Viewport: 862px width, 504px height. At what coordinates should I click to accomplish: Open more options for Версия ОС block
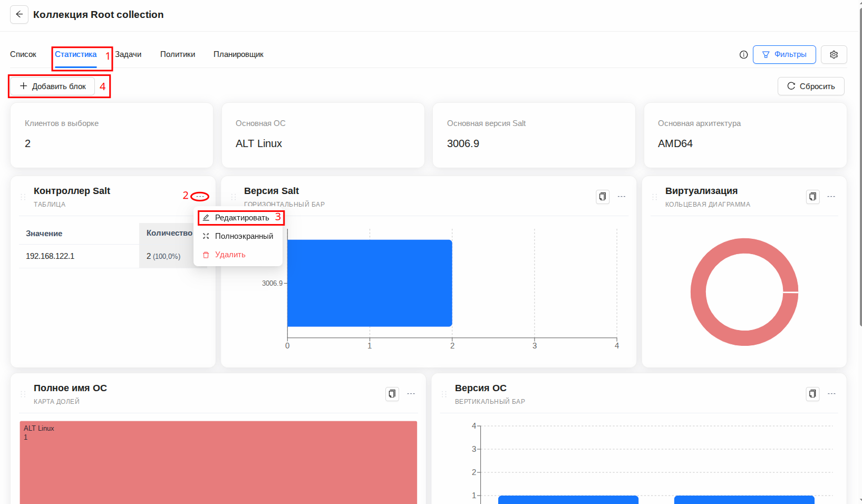point(831,394)
